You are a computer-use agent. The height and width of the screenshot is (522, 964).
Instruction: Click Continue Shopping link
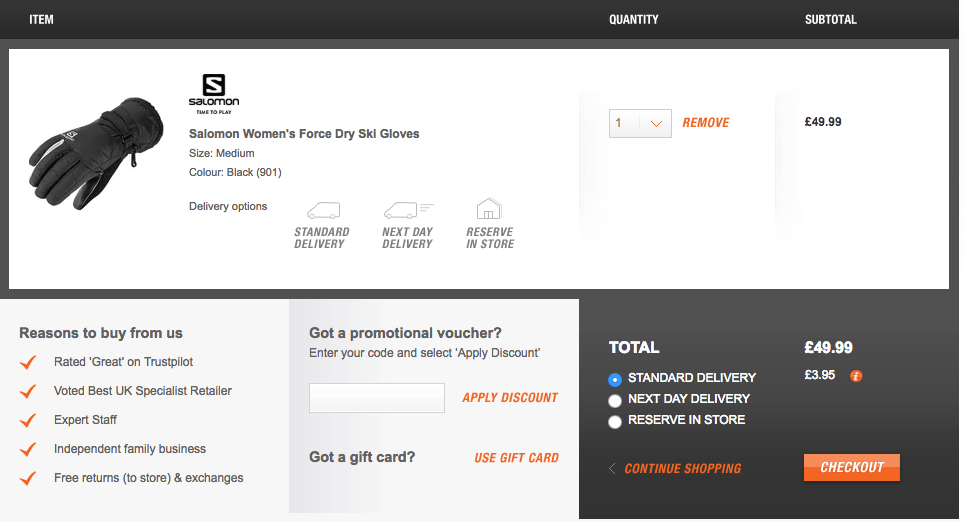click(675, 469)
